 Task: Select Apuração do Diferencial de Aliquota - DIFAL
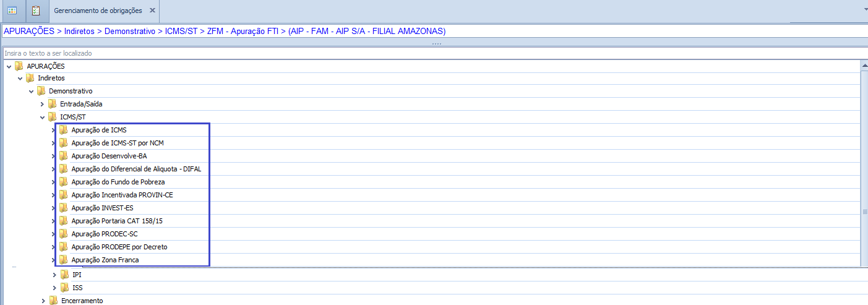[136, 169]
